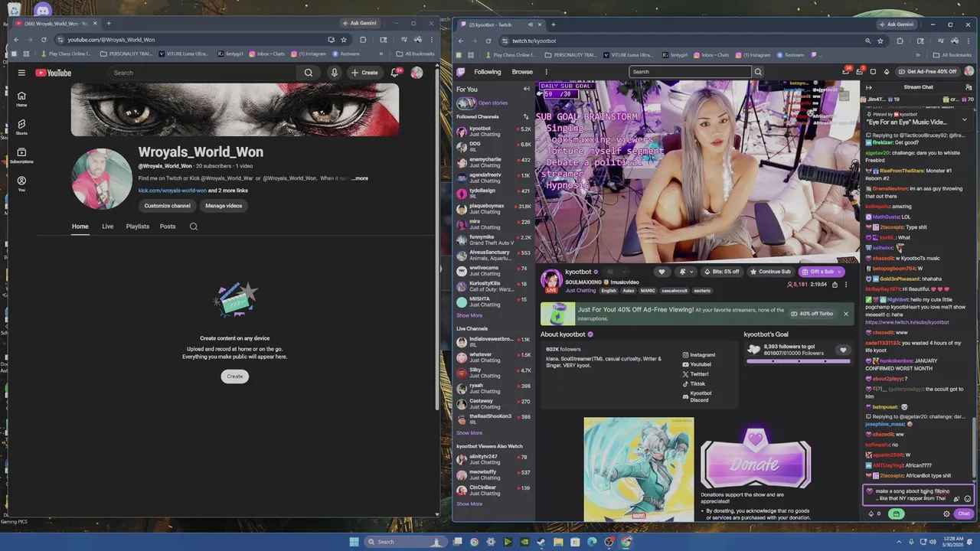The height and width of the screenshot is (551, 980).
Task: Open Twitch Get Bits diamond icon
Action: 887,72
